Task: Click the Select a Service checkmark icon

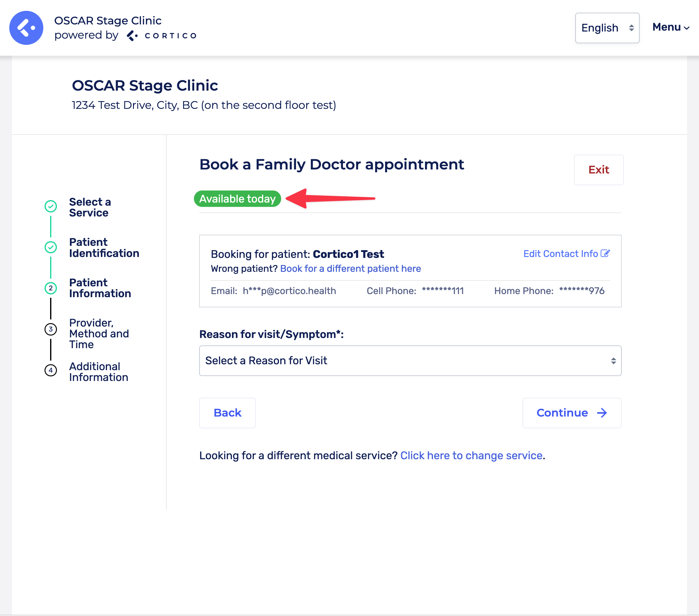Action: click(x=51, y=206)
